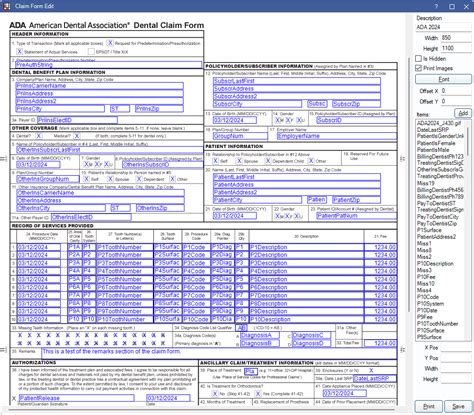Image resolution: width=474 pixels, height=415 pixels.
Task: Click the Offset X input field
Action: pyautogui.click(x=456, y=91)
